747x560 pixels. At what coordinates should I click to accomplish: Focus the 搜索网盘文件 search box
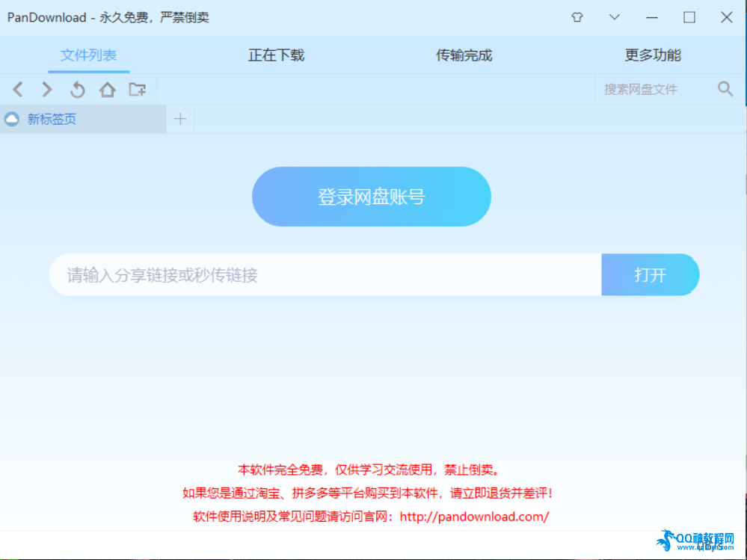[655, 89]
